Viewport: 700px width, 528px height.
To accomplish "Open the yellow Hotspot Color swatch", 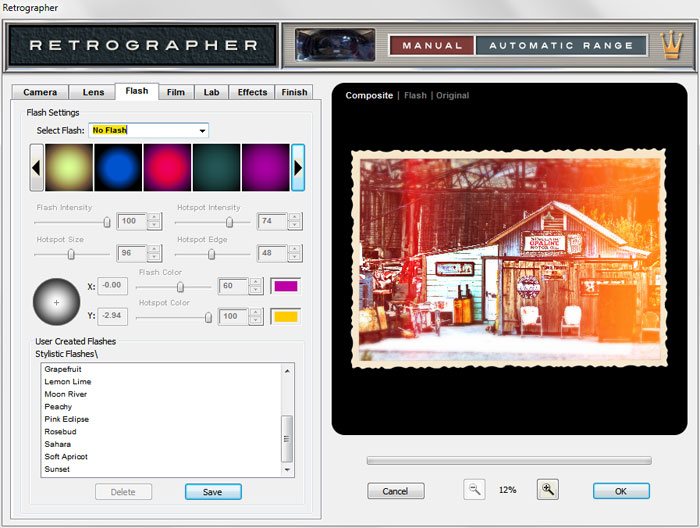I will [286, 316].
